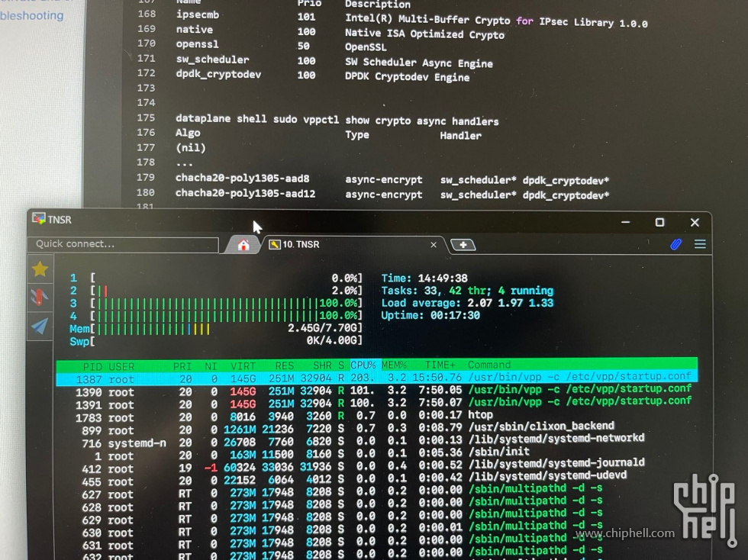Sort htop by the Command column header
Screen dimensions: 748x560
[489, 365]
